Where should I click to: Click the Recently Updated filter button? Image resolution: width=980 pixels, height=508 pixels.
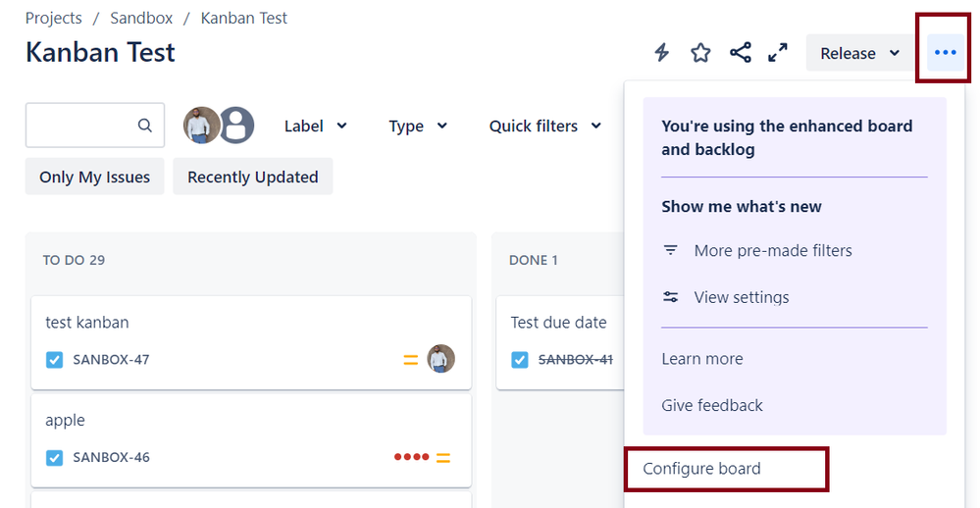(x=252, y=177)
